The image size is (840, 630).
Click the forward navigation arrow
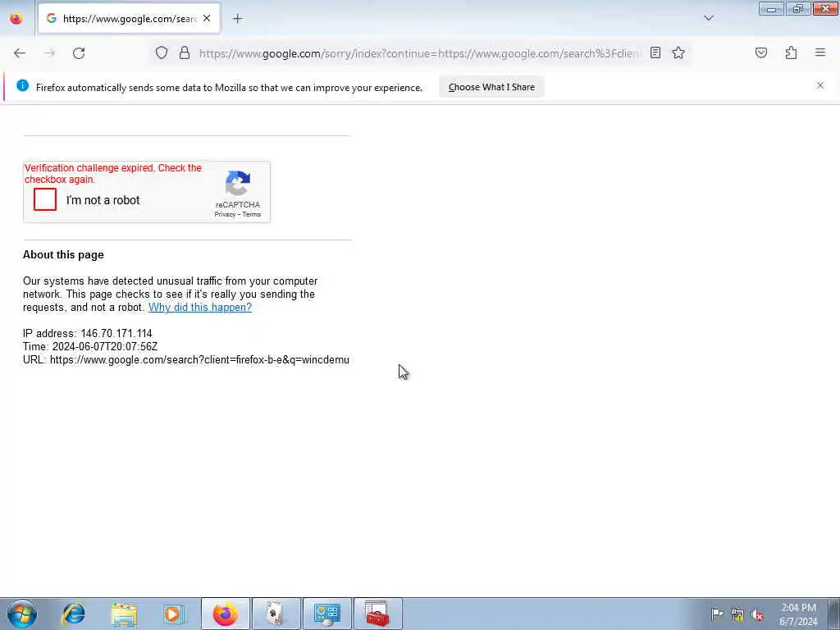click(49, 53)
